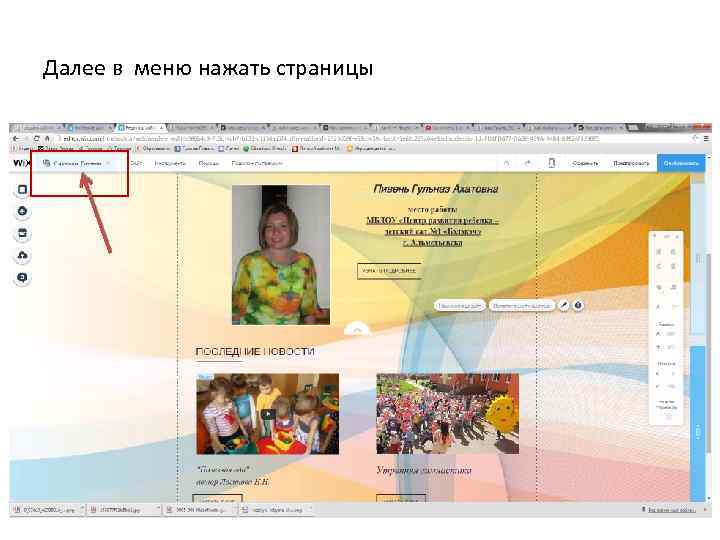Click the Предпросмотр preview button
Viewport: 720px width, 540px height.
pyautogui.click(x=631, y=163)
